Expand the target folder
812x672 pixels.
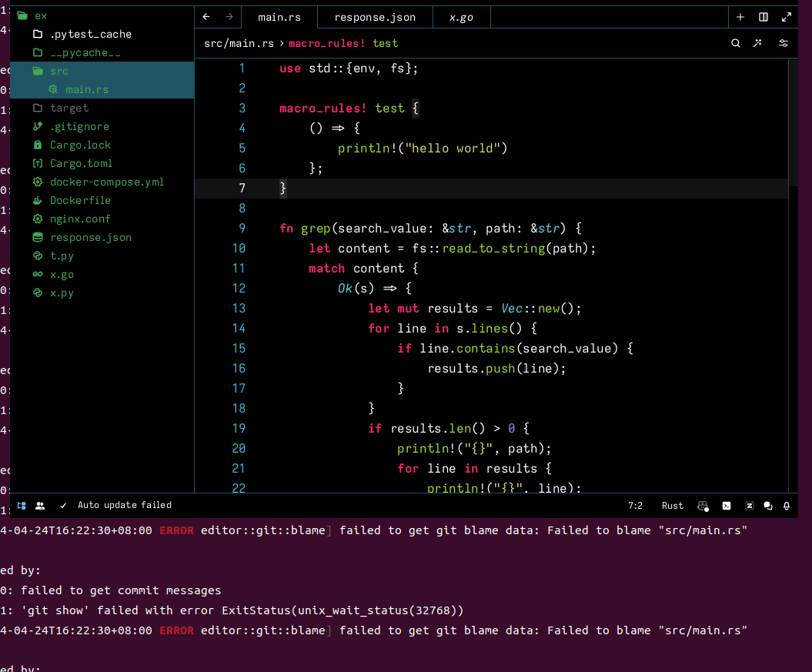point(69,108)
